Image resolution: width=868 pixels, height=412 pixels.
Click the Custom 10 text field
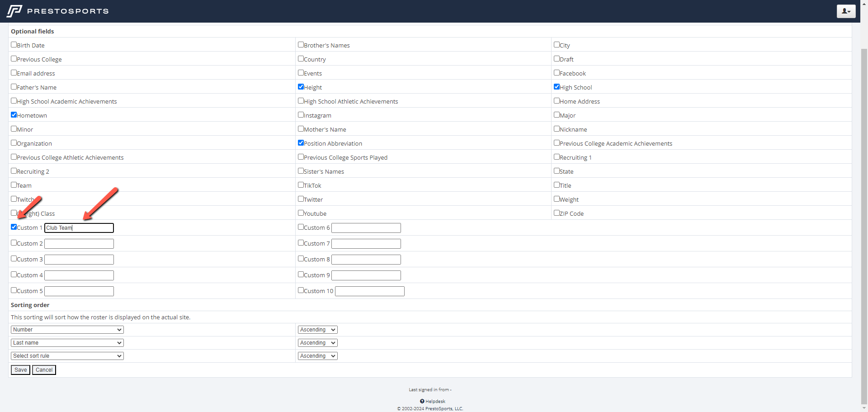click(369, 291)
